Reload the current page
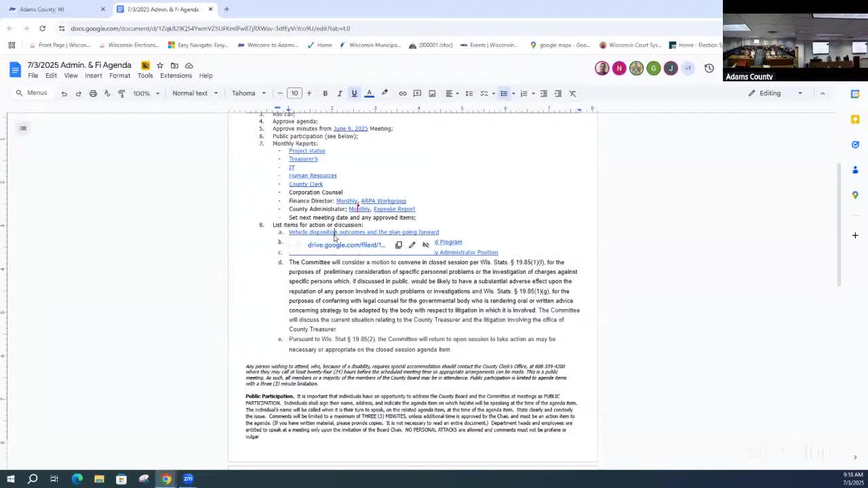 (42, 28)
